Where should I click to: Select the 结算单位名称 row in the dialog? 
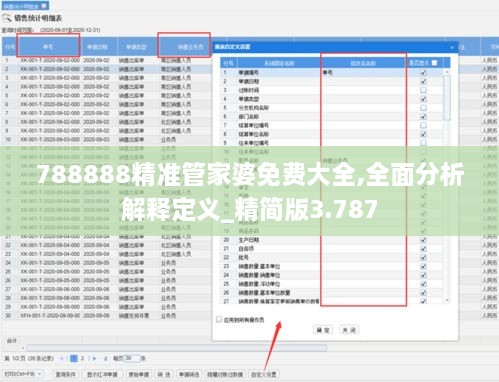pos(332,134)
